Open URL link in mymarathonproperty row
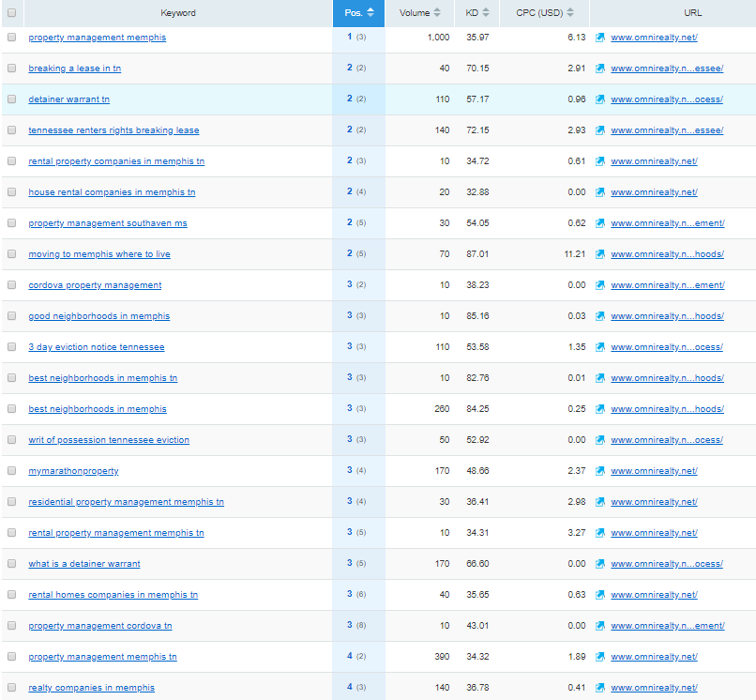Image resolution: width=756 pixels, height=700 pixels. (654, 471)
